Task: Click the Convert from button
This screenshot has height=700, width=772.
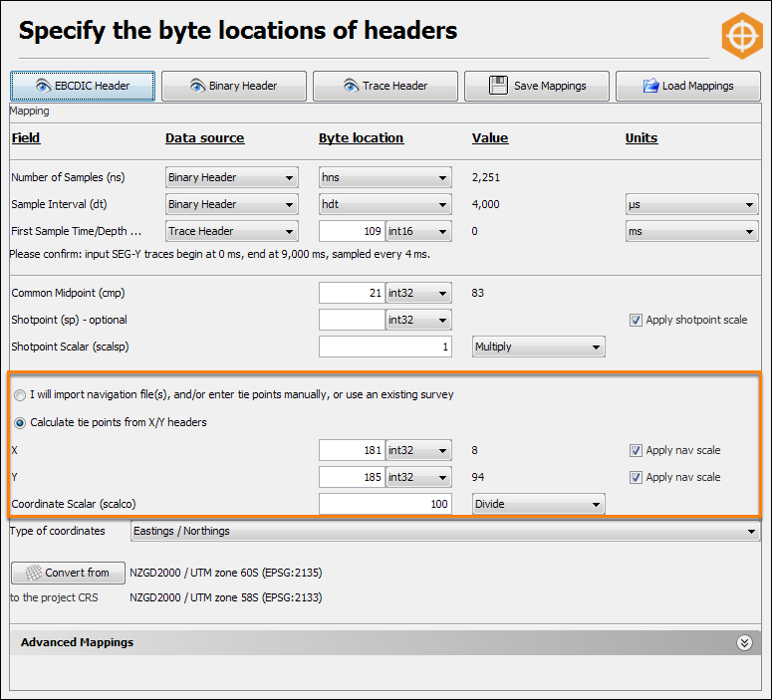Action: click(x=68, y=573)
